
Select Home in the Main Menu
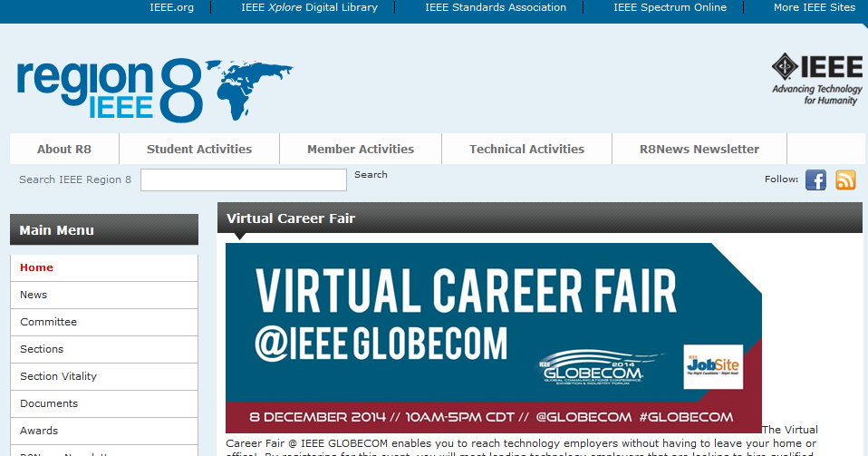pyautogui.click(x=104, y=267)
